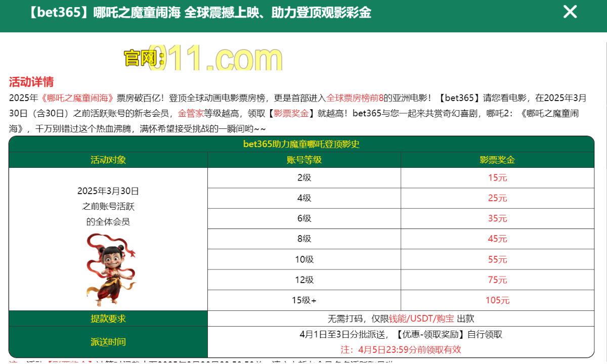Click the 账号等级 column header
Screen dimensions: 607x364
[x=304, y=160]
